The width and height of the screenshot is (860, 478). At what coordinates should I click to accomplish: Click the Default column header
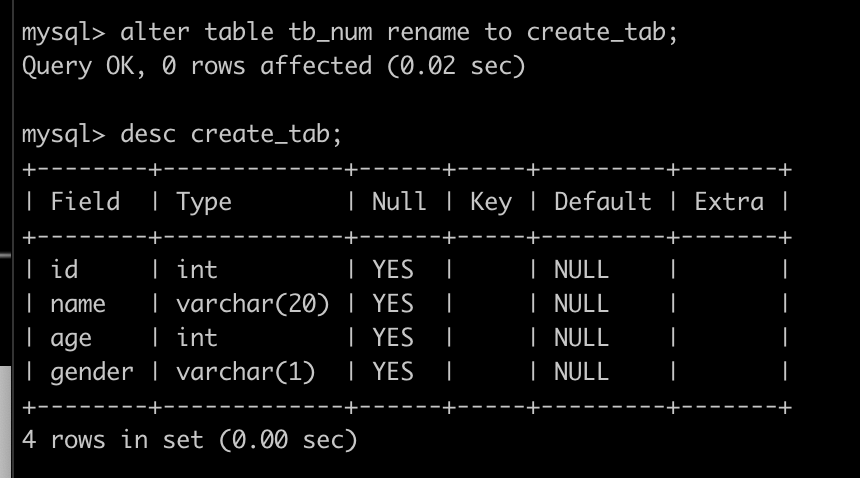(x=602, y=202)
